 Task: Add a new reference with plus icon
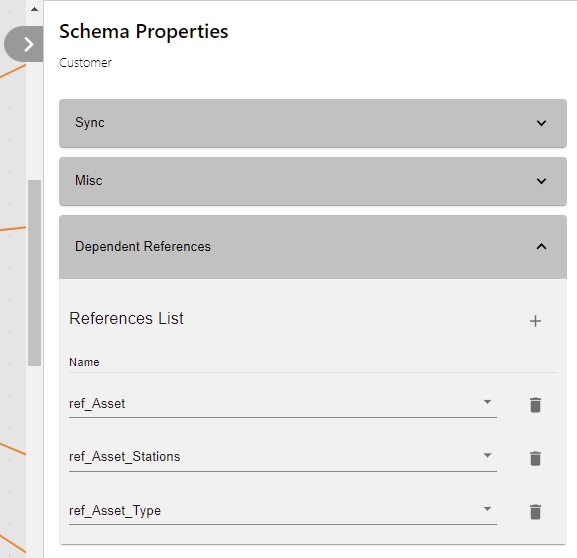pyautogui.click(x=535, y=321)
